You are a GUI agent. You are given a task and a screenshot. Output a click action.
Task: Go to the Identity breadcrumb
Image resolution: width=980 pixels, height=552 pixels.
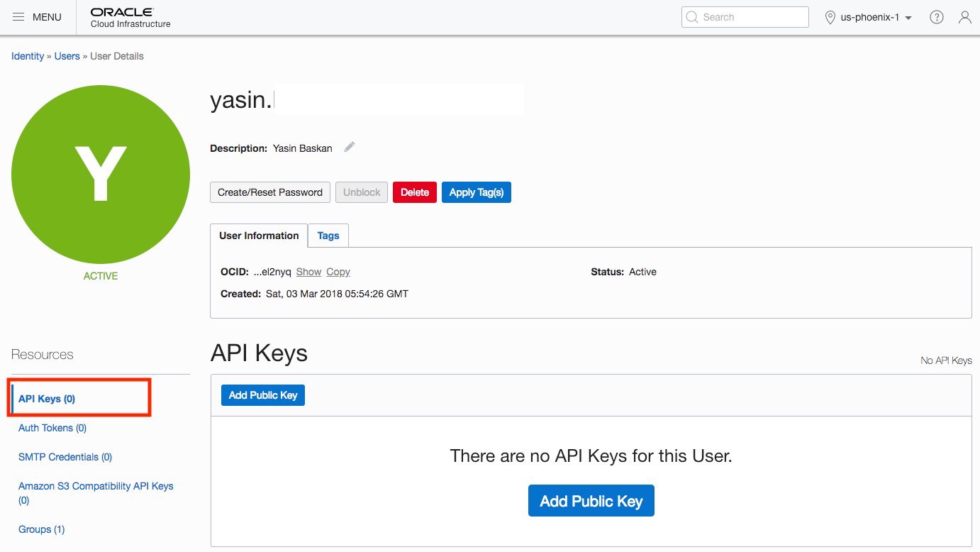[28, 56]
